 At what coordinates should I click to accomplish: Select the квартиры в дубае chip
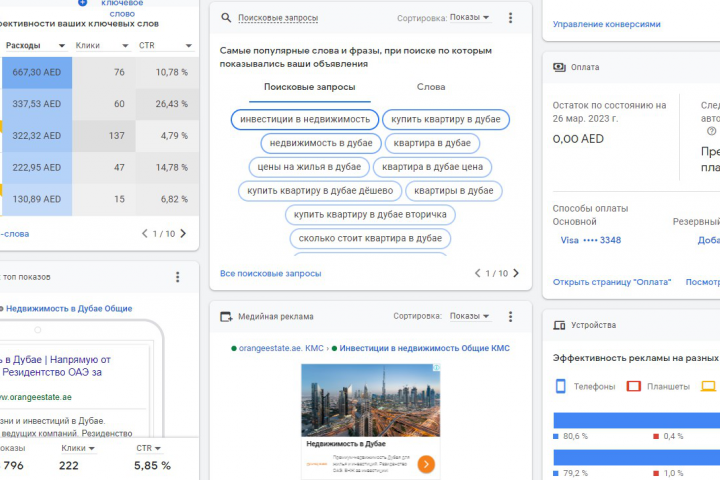point(454,191)
